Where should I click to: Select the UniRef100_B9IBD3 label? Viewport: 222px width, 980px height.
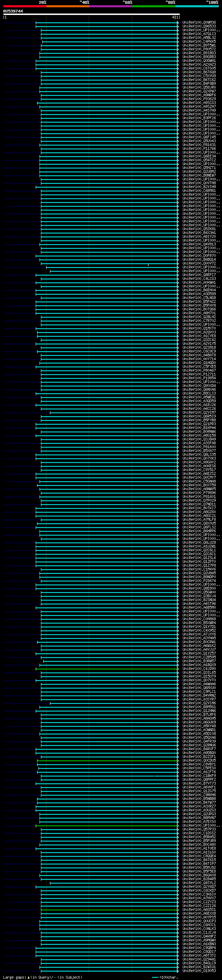click(199, 53)
